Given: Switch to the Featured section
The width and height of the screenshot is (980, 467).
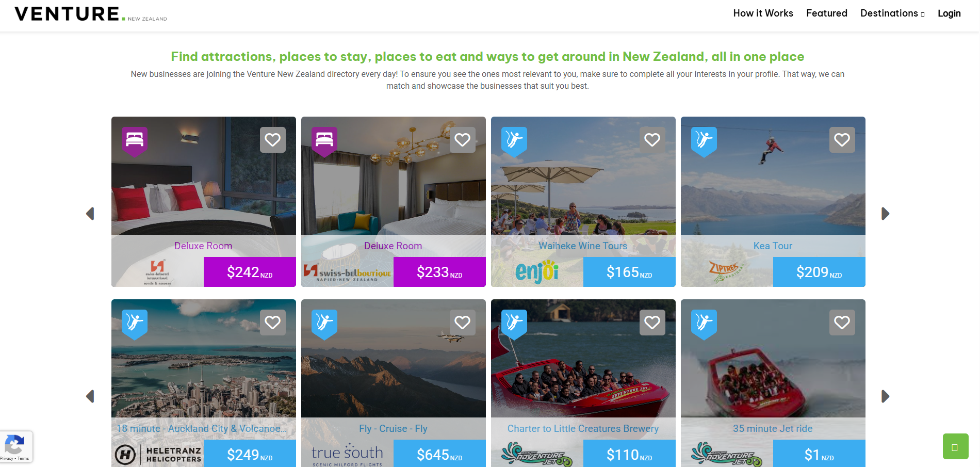Looking at the screenshot, I should tap(826, 13).
